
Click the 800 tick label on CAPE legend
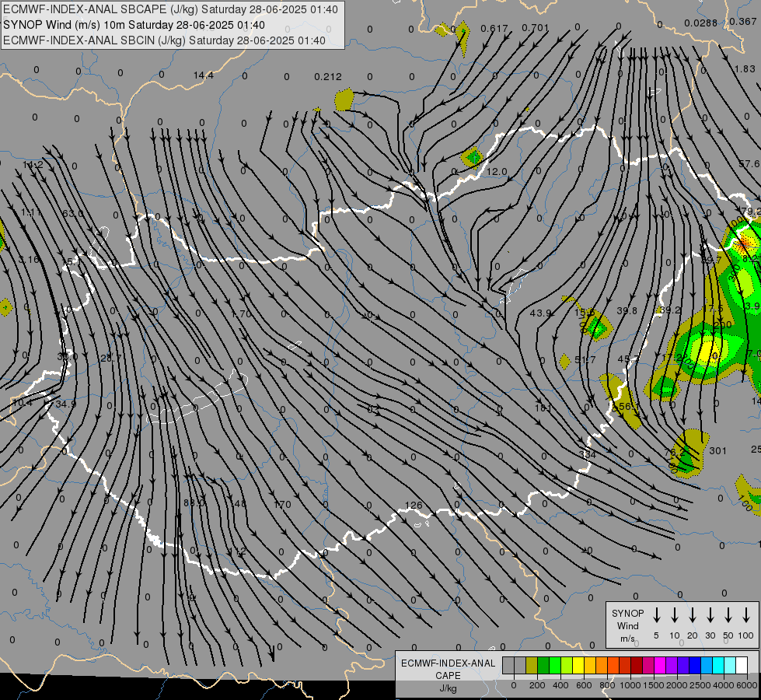point(607,685)
